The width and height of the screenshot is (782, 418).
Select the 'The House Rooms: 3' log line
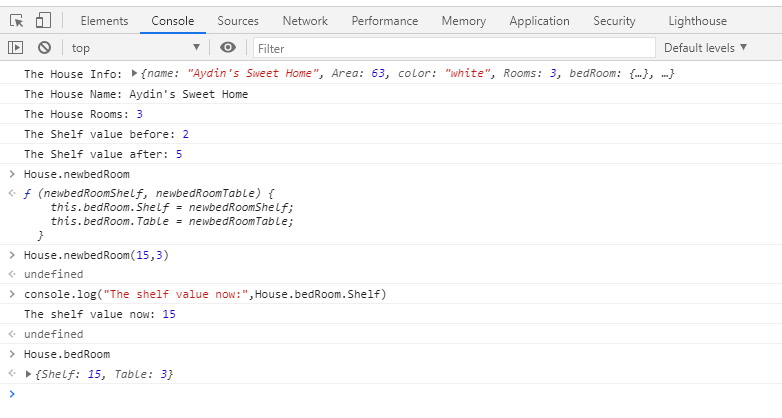[83, 114]
